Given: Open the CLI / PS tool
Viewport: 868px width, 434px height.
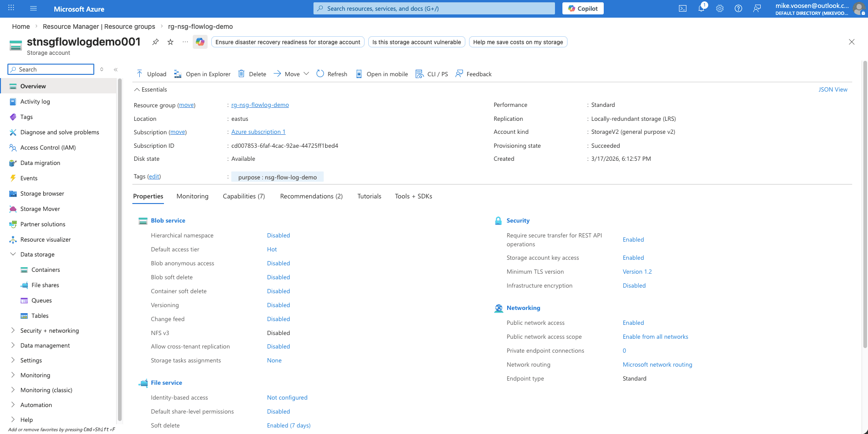Looking at the screenshot, I should point(431,73).
